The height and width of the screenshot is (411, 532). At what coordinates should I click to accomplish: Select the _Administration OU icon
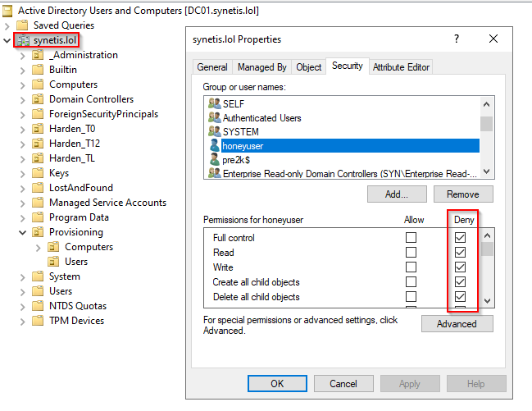click(38, 55)
